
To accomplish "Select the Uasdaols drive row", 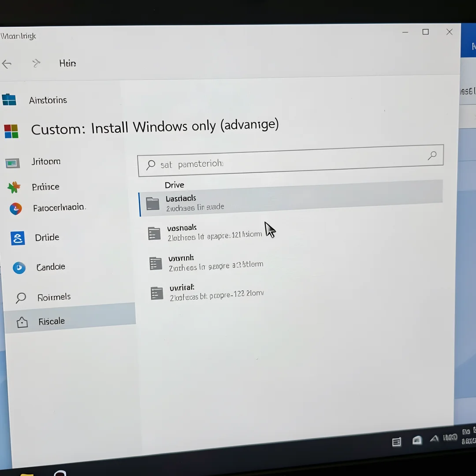I will pos(290,198).
